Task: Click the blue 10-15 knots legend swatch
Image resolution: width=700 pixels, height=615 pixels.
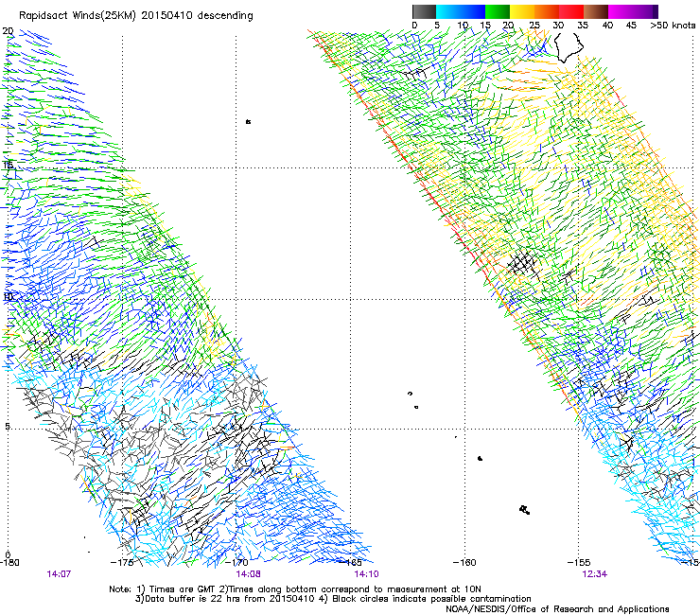Action: point(473,11)
